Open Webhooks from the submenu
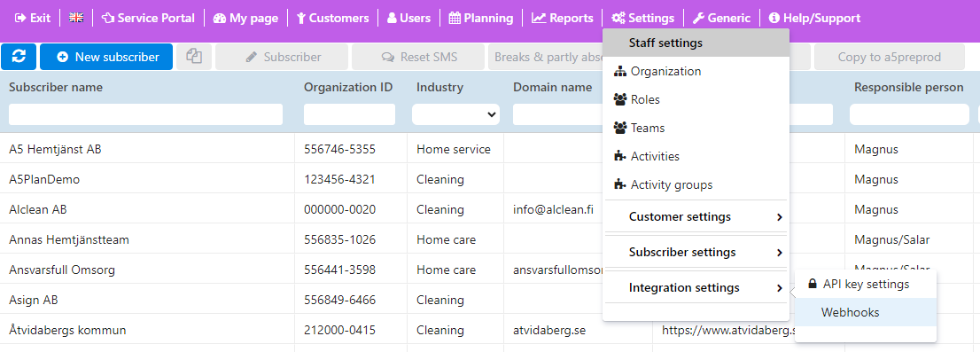Image resolution: width=980 pixels, height=352 pixels. pos(866,312)
